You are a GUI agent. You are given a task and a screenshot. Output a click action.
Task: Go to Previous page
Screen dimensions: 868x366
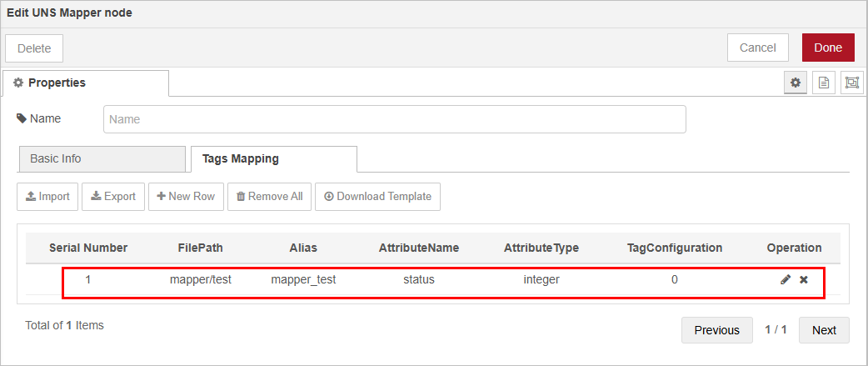coord(716,330)
